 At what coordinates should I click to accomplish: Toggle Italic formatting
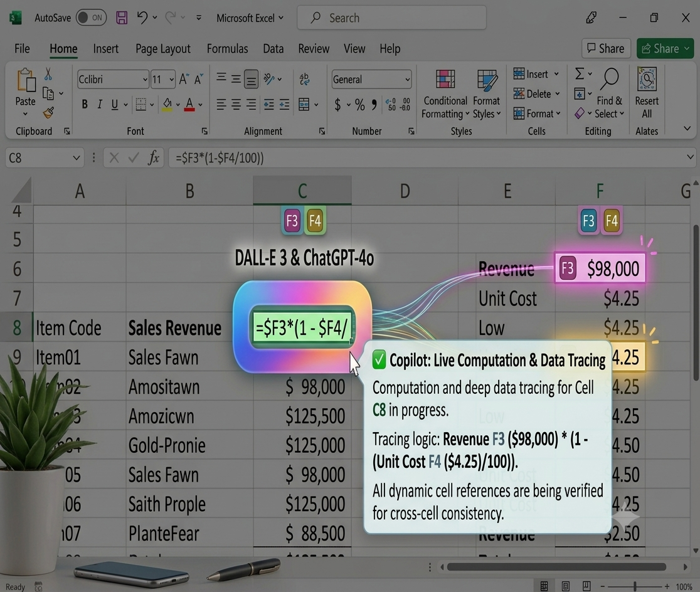click(100, 105)
